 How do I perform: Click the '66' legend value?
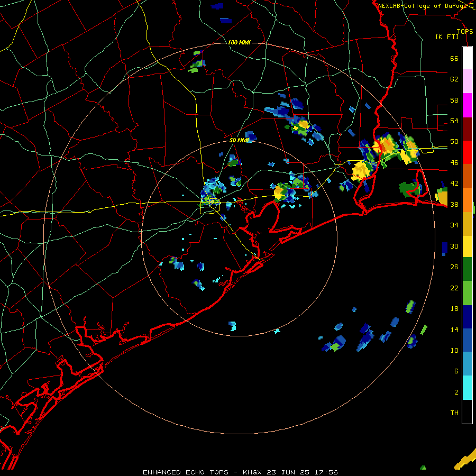coord(454,58)
